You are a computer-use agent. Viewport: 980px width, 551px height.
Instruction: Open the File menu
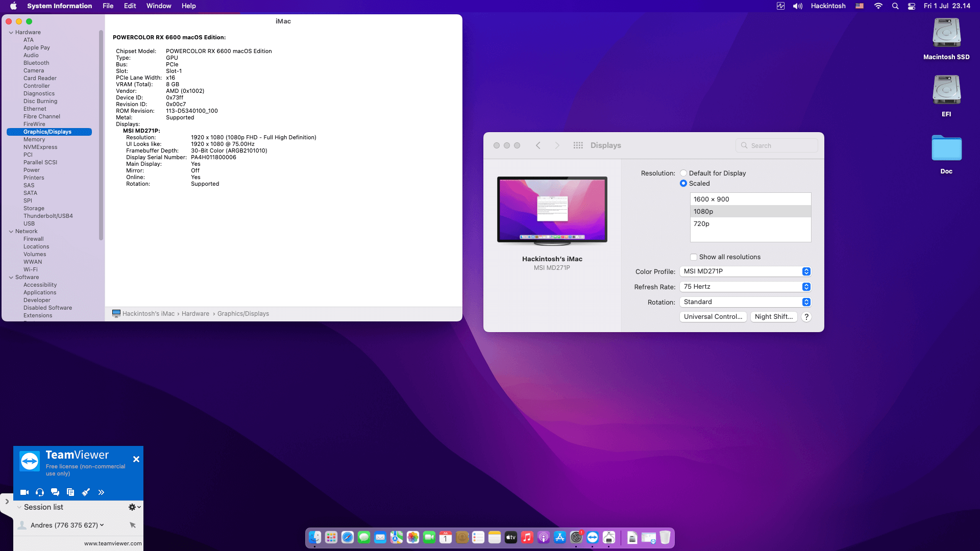click(x=108, y=6)
